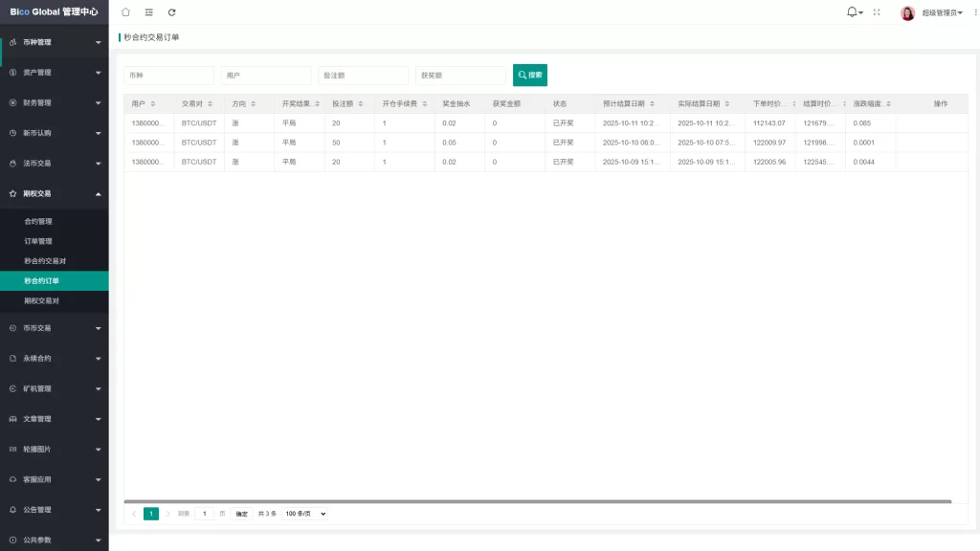The image size is (980, 551).
Task: Click the 用户 search input field
Action: click(x=265, y=75)
